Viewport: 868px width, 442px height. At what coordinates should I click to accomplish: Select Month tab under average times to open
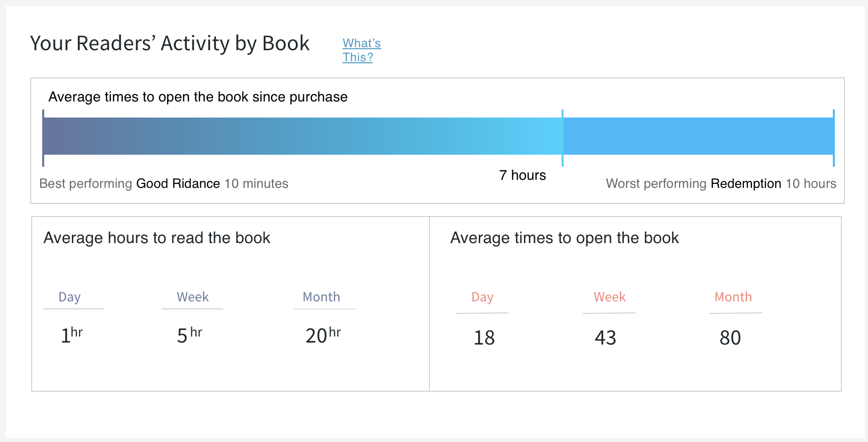pos(733,297)
